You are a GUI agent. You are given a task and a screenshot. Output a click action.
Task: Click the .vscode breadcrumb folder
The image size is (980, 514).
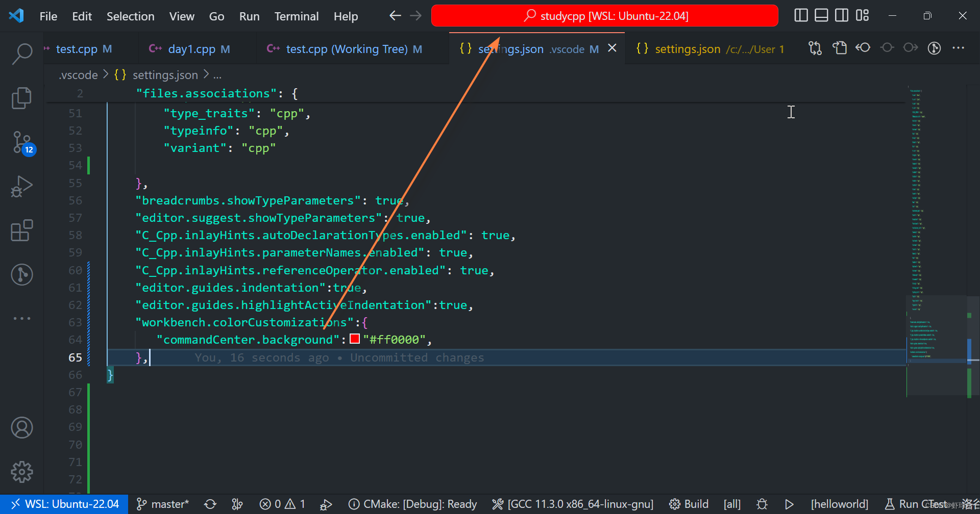coord(78,75)
